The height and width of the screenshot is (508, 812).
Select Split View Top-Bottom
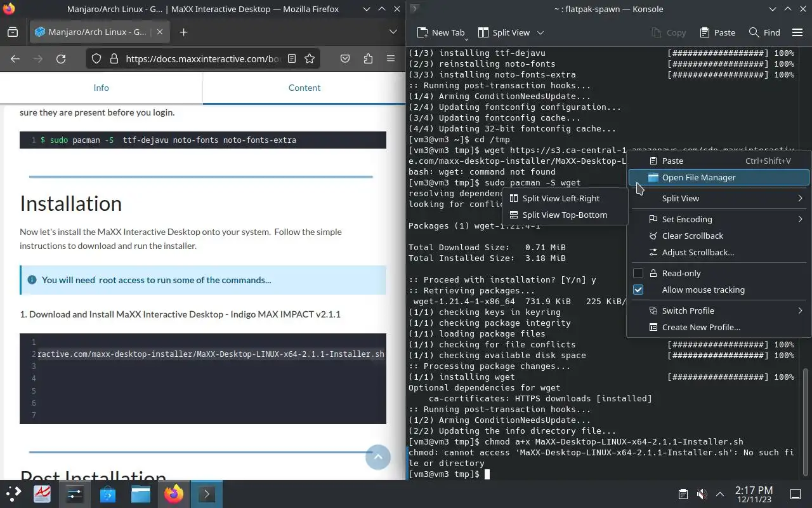(x=565, y=215)
